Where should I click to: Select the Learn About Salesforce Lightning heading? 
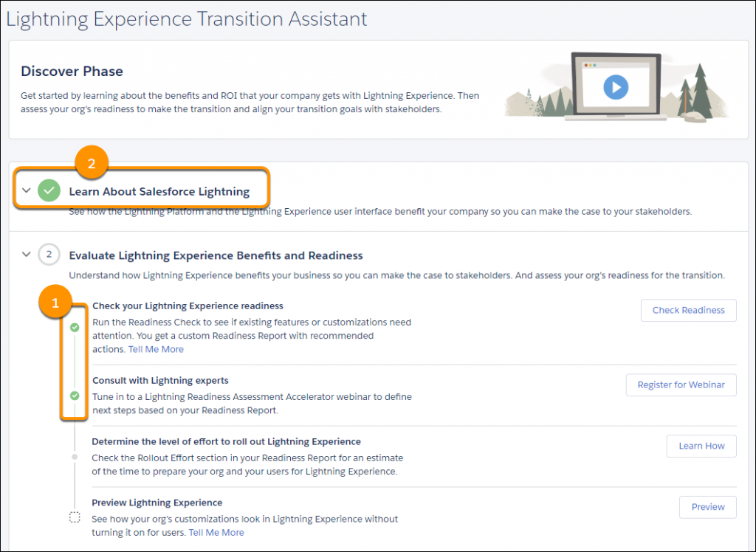(159, 192)
